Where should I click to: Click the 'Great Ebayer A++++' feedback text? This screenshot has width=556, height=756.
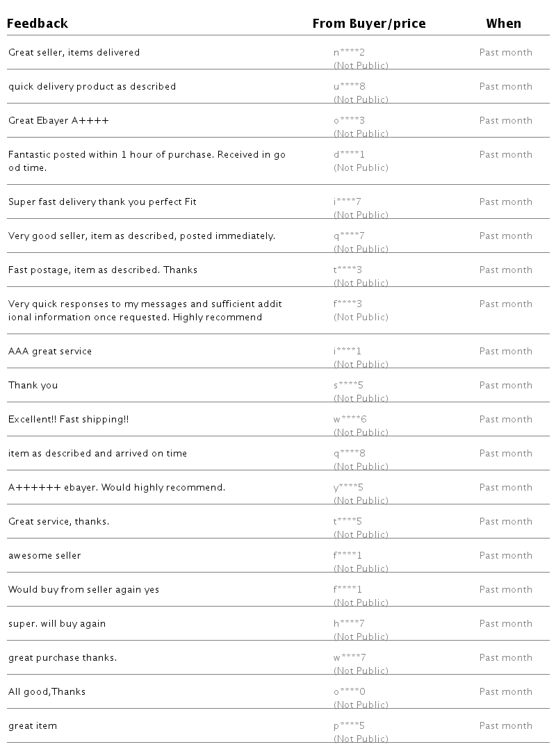tap(58, 120)
